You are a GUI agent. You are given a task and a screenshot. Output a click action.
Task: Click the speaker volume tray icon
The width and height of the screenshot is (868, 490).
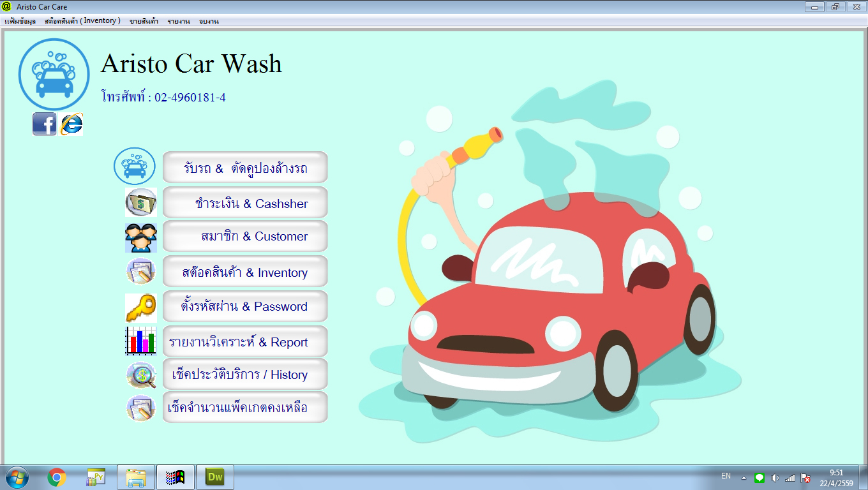click(775, 478)
